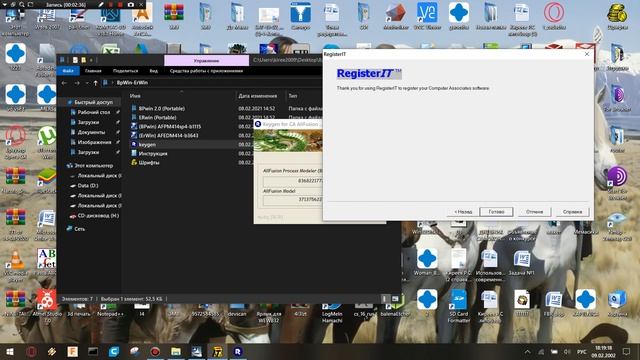Open the gold coins desktop icon
This screenshot has height=360, width=640.
(x=617, y=16)
